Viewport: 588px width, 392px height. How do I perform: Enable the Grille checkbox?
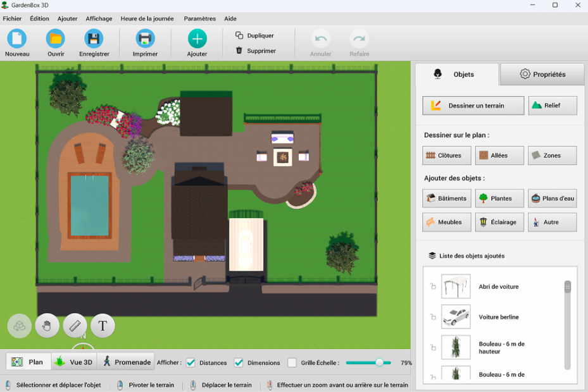point(292,363)
